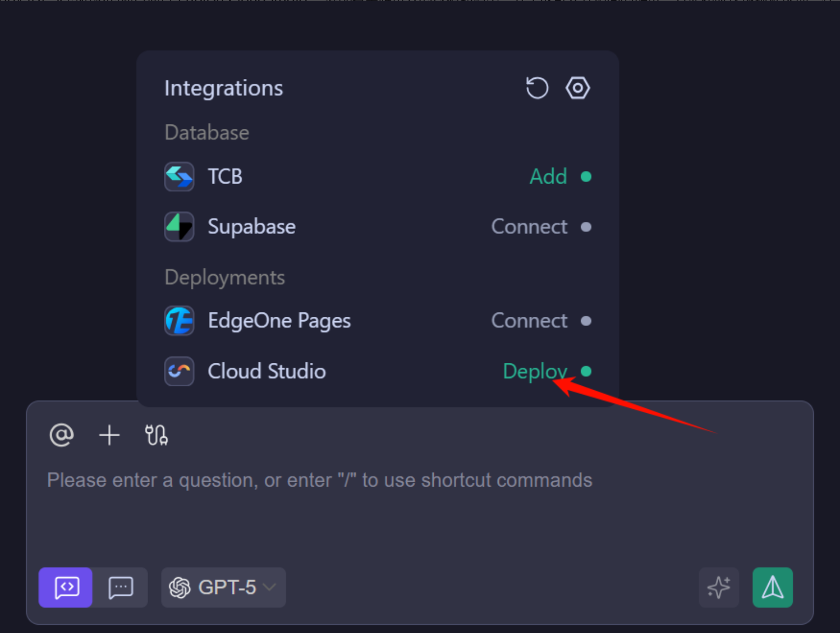This screenshot has width=840, height=633.
Task: Open the MCP connector (plug) icon
Action: (x=156, y=435)
